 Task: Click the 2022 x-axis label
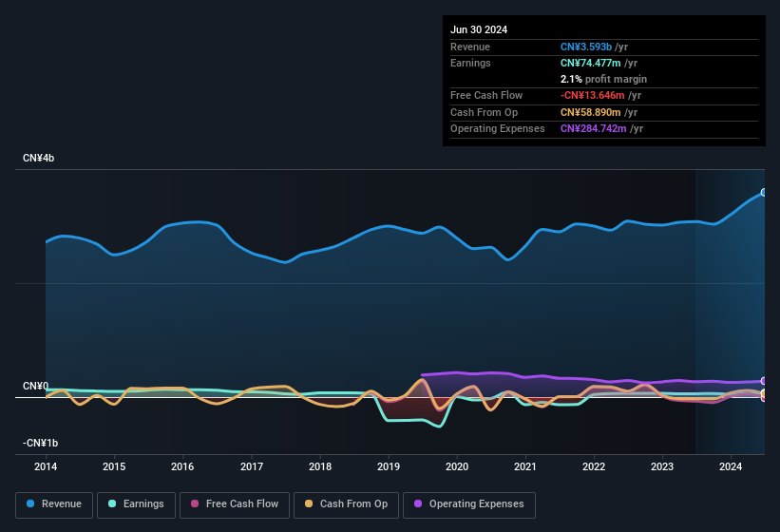tap(594, 466)
